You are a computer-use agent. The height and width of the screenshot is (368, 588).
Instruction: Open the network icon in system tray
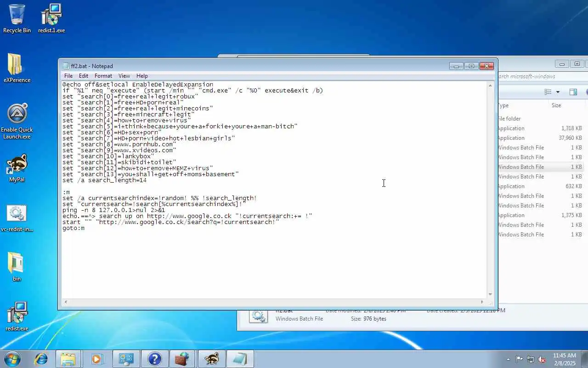click(531, 359)
